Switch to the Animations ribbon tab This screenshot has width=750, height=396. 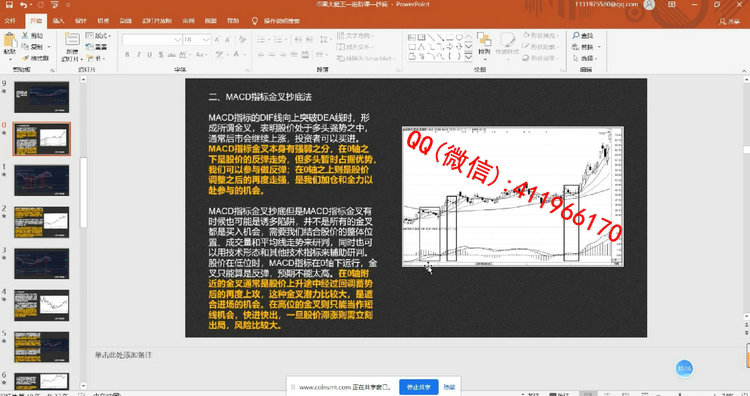[126, 21]
